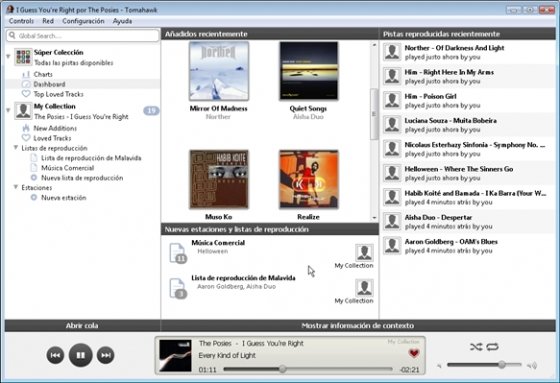Click Mostrar información de contexto
This screenshot has width=560, height=383.
(x=358, y=325)
